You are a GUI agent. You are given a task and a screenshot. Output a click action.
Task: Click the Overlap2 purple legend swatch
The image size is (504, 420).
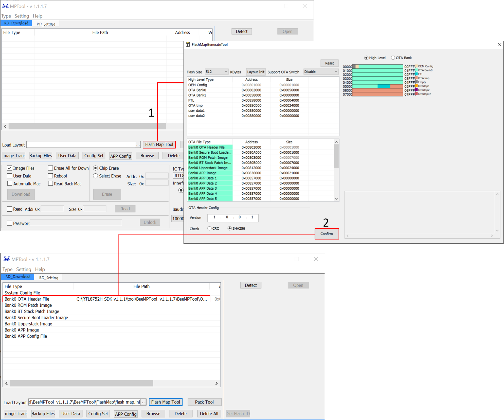click(416, 90)
